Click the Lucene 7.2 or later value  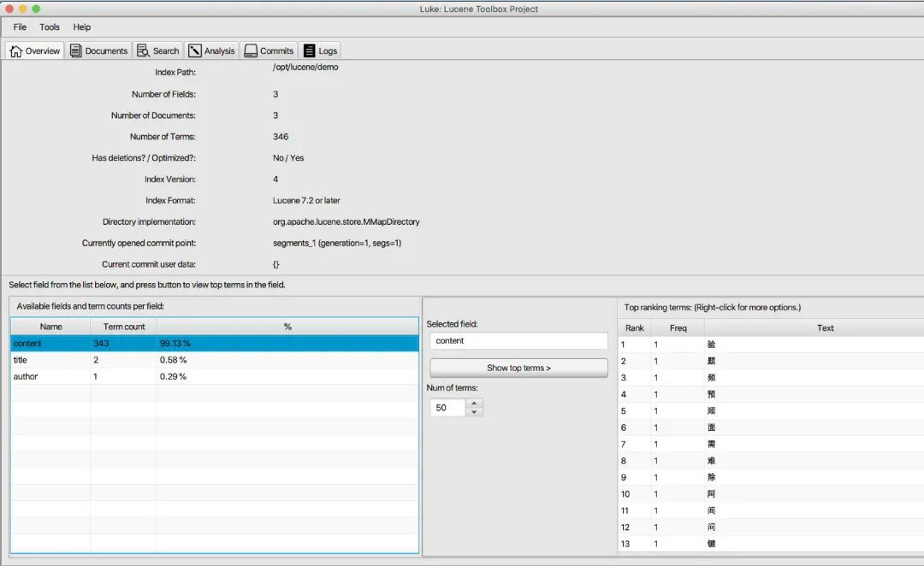pyautogui.click(x=306, y=200)
